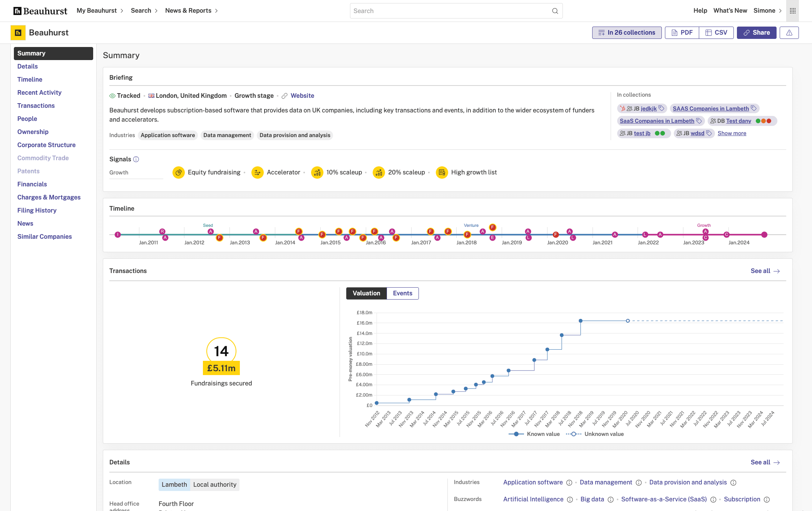The image size is (812, 511).
Task: Click the 20% scaleup signal icon
Action: [379, 173]
